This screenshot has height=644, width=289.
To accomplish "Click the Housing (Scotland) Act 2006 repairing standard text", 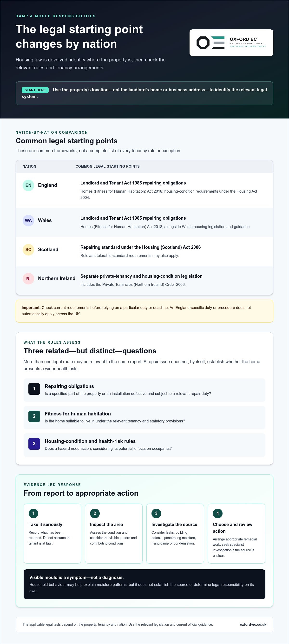I will (140, 247).
